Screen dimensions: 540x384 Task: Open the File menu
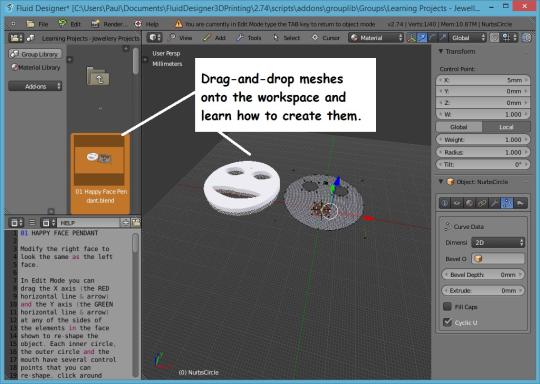coord(38,24)
